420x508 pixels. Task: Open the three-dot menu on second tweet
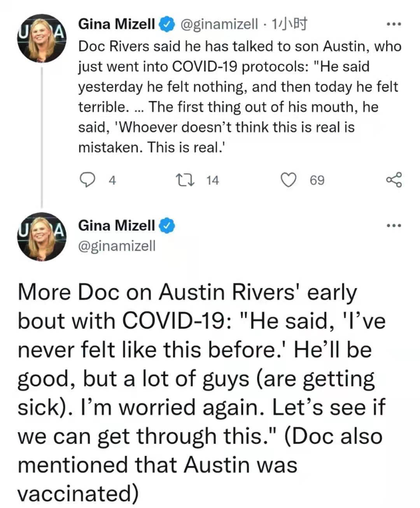click(x=394, y=226)
